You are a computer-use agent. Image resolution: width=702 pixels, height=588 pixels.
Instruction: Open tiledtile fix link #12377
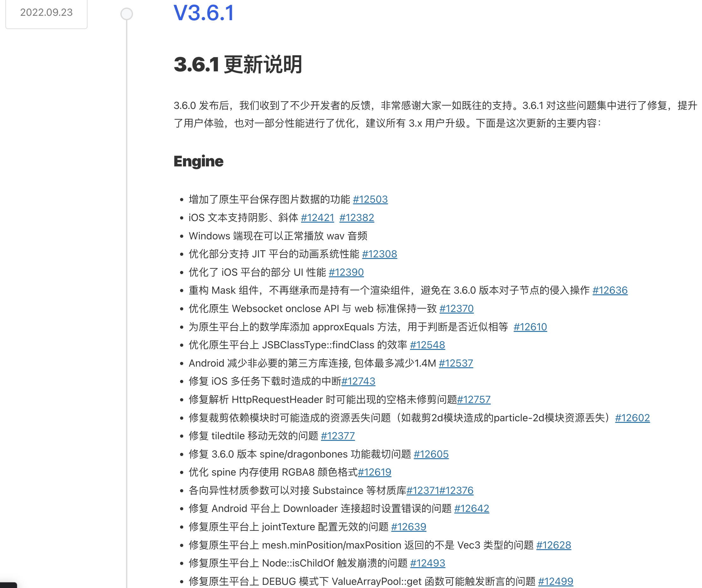tap(338, 436)
